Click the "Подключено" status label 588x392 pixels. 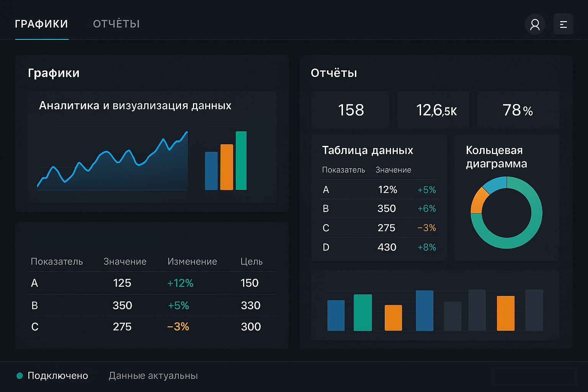[58, 376]
